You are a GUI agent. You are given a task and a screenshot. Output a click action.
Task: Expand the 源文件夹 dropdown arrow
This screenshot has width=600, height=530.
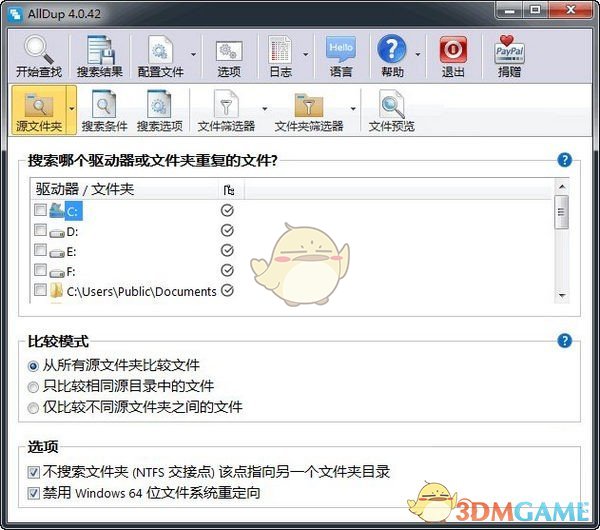coord(72,109)
